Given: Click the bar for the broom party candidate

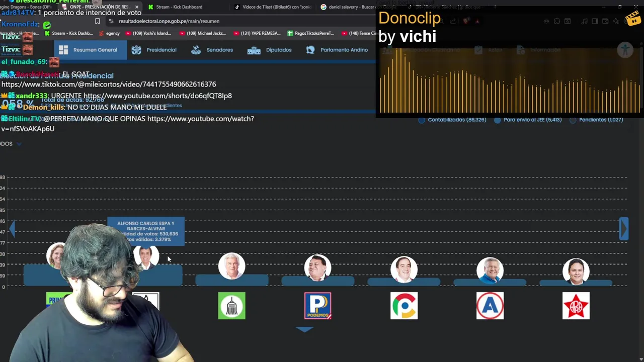Looking at the screenshot, I should click(x=232, y=281).
